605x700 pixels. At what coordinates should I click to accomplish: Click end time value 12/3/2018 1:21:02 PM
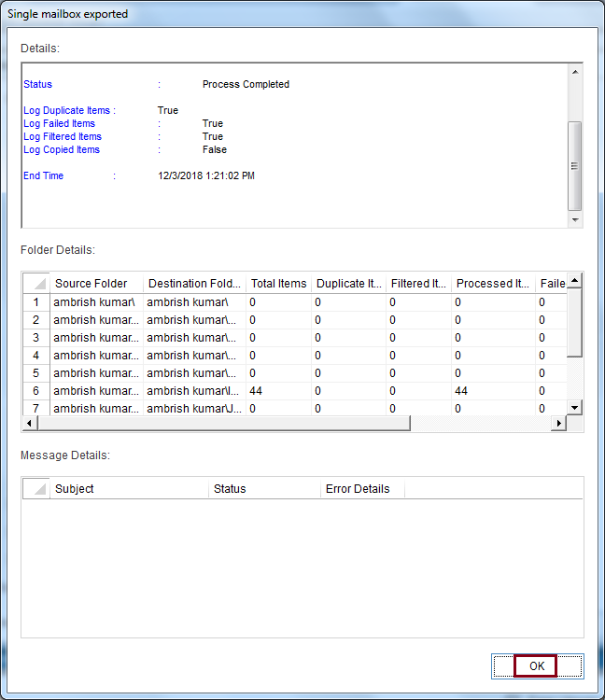click(206, 175)
